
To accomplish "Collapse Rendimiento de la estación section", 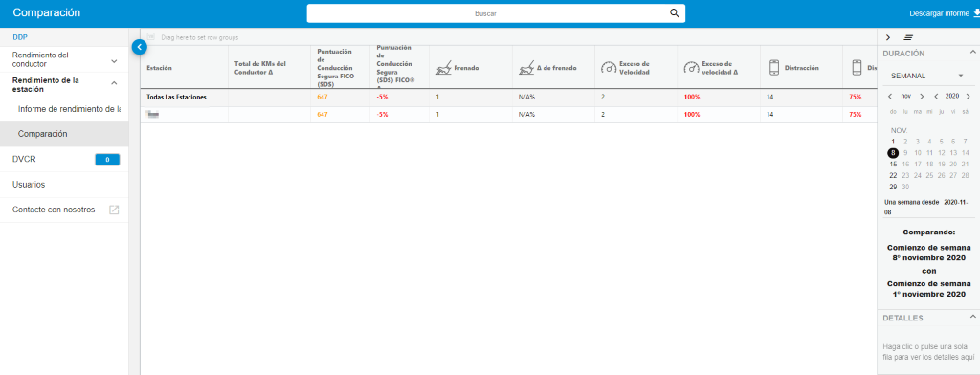I will tap(64, 85).
